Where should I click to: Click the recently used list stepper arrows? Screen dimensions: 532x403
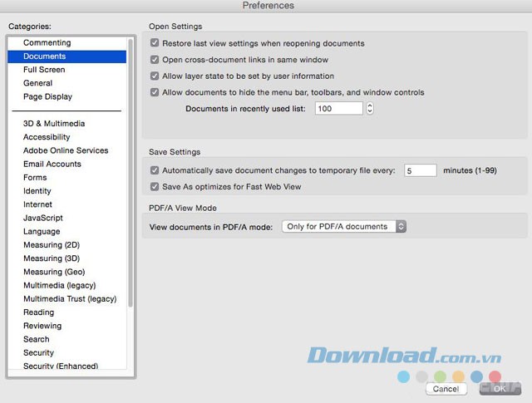[x=370, y=108]
